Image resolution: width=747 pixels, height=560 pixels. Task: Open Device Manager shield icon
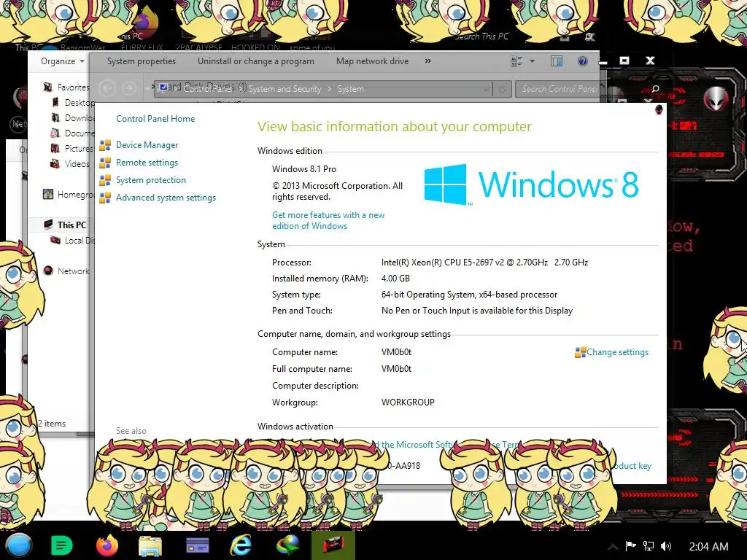[x=105, y=145]
